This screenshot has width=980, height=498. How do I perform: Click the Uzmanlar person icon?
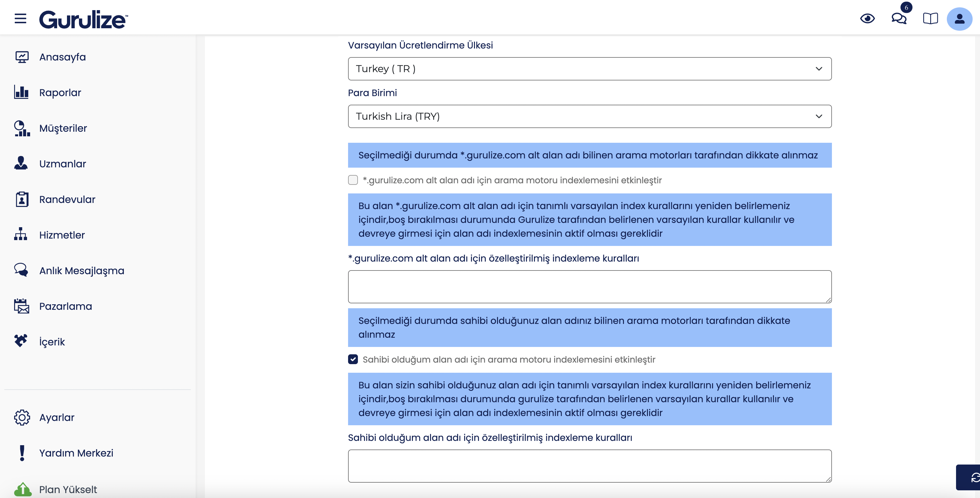[21, 163]
